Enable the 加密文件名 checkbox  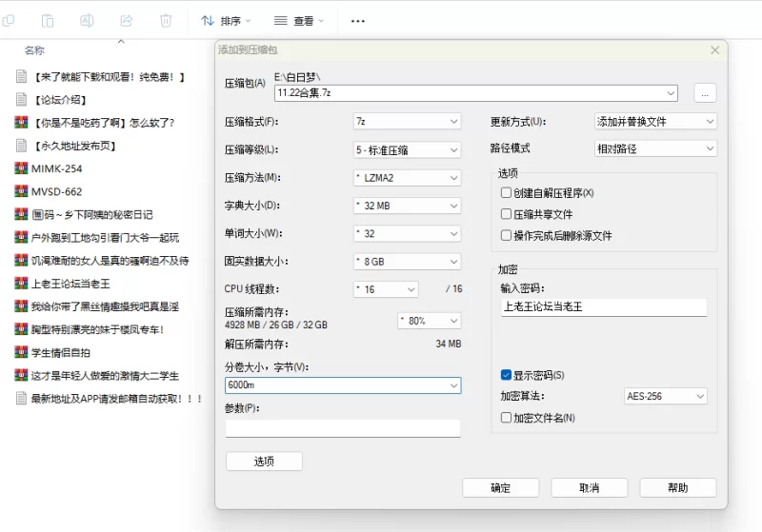tap(506, 418)
